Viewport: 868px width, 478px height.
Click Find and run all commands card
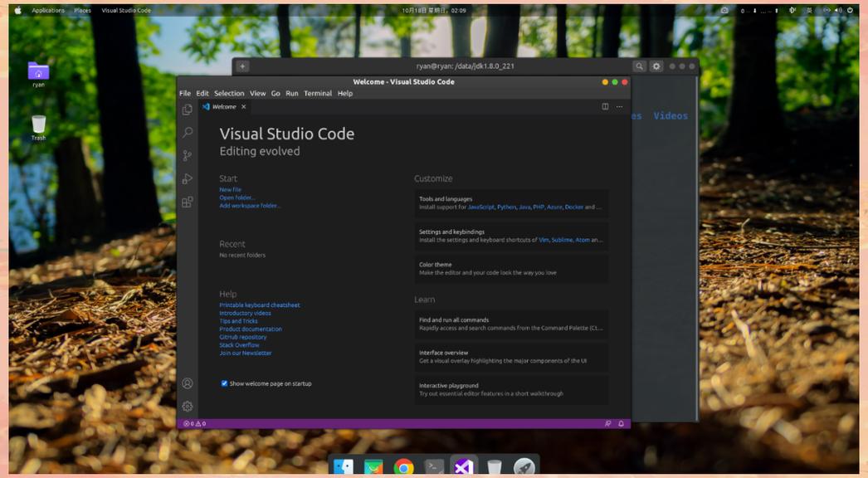click(x=511, y=324)
